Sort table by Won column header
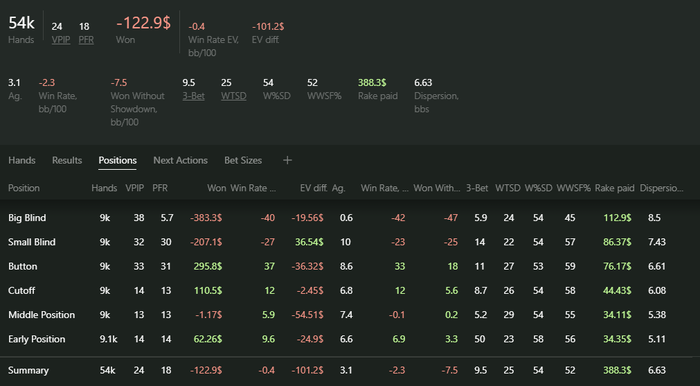The width and height of the screenshot is (700, 386). click(x=217, y=188)
